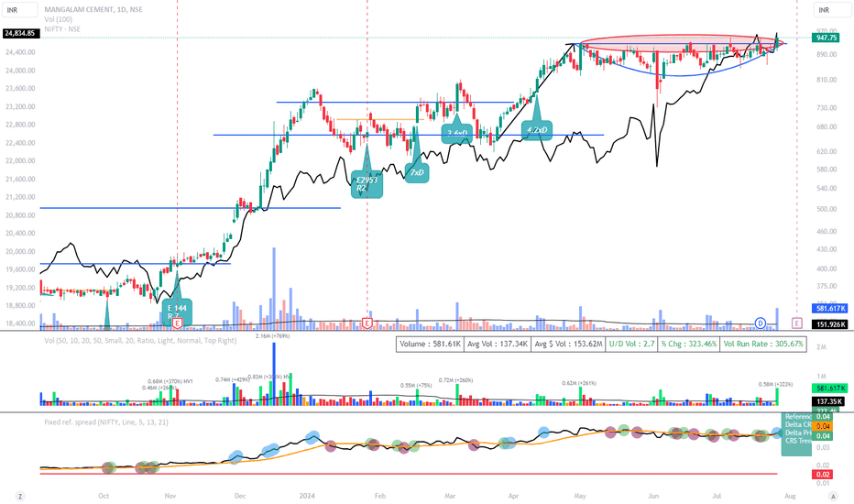Viewport: 854px width, 504px height.
Task: Select the red ellipse drawing on chart
Action: (682, 44)
